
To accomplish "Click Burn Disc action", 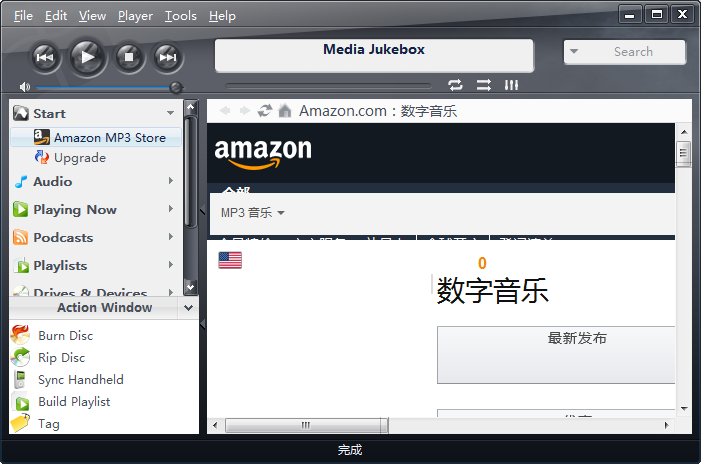I will [65, 335].
